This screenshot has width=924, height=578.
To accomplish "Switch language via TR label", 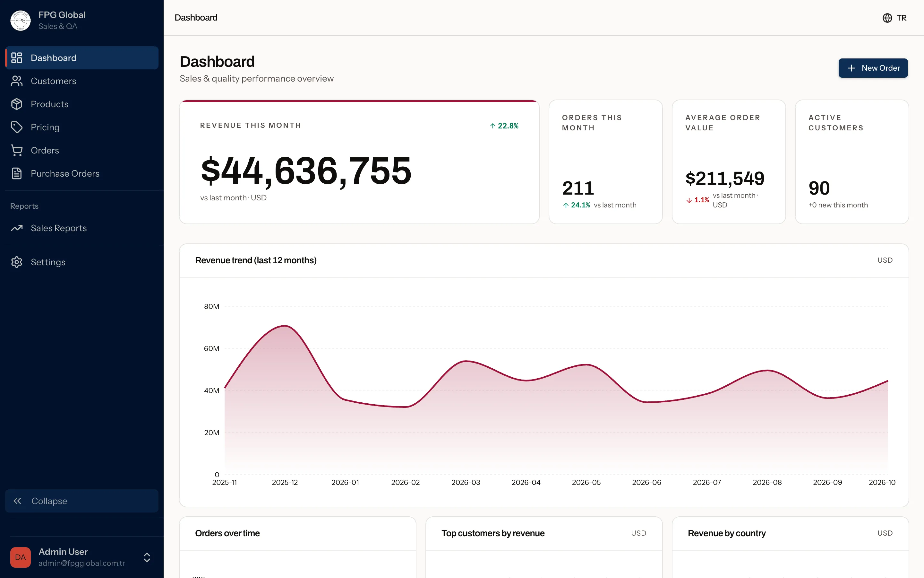I will [x=902, y=18].
